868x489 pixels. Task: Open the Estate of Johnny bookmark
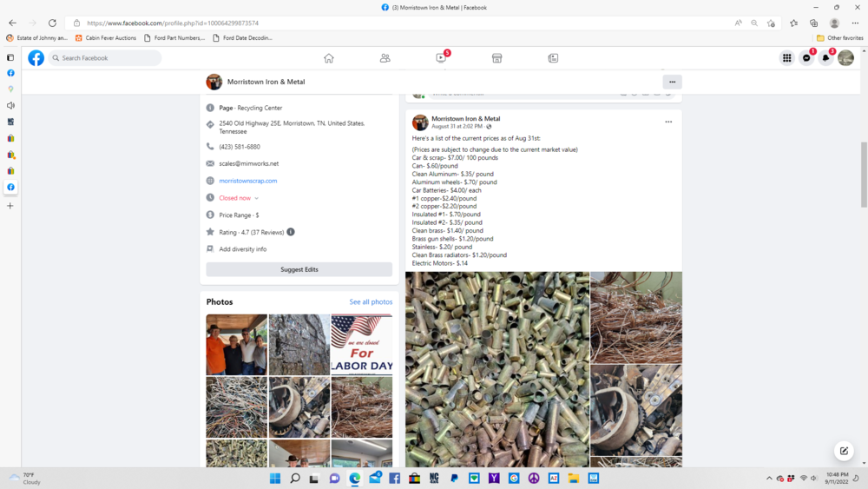37,38
